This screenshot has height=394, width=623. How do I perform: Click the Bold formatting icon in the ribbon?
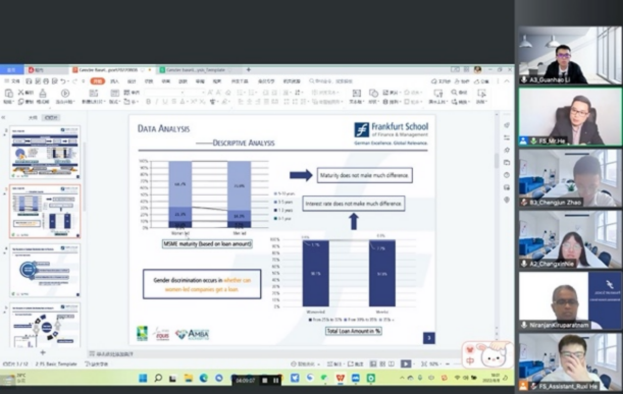[148, 102]
